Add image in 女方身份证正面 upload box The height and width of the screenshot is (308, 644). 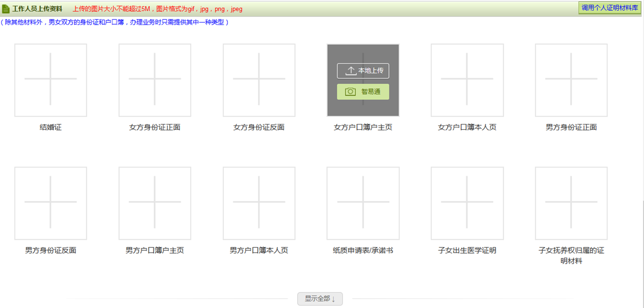click(x=155, y=80)
